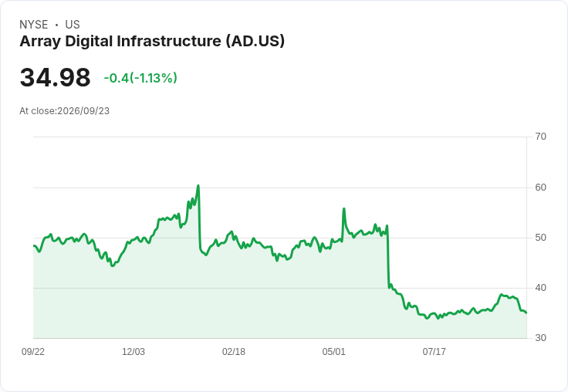This screenshot has width=568, height=392.
Task: Click the 40 price axis label
Action: coord(540,288)
